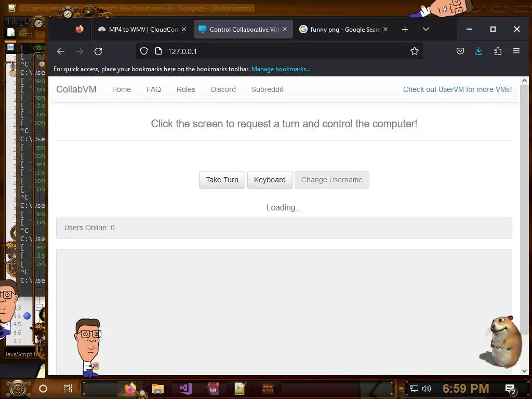
Task: Click the volume speaker tray icon
Action: click(x=426, y=389)
